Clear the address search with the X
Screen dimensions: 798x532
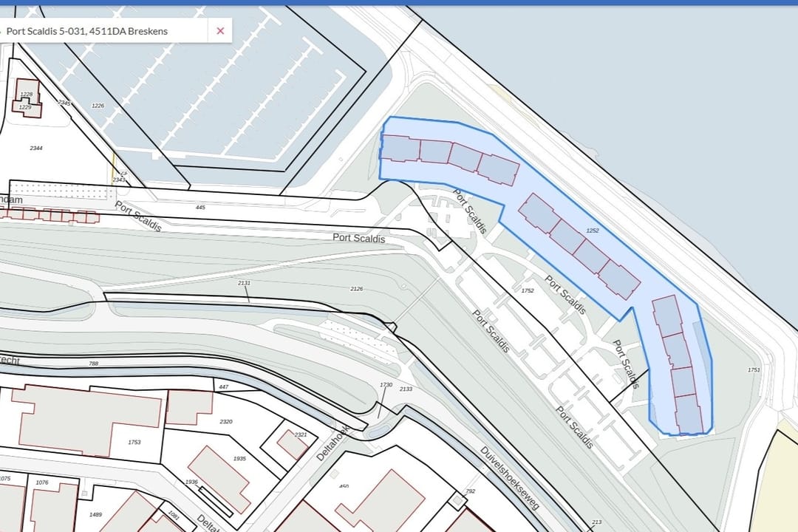click(220, 31)
